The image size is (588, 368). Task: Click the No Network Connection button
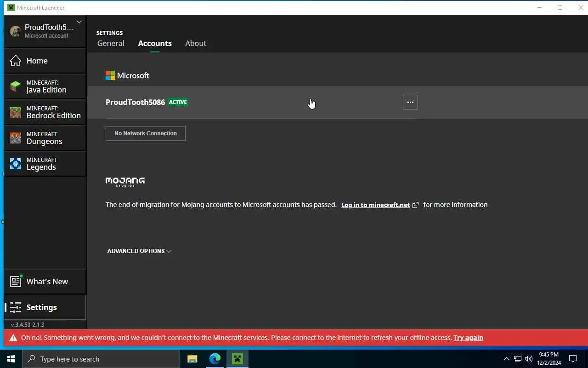146,133
